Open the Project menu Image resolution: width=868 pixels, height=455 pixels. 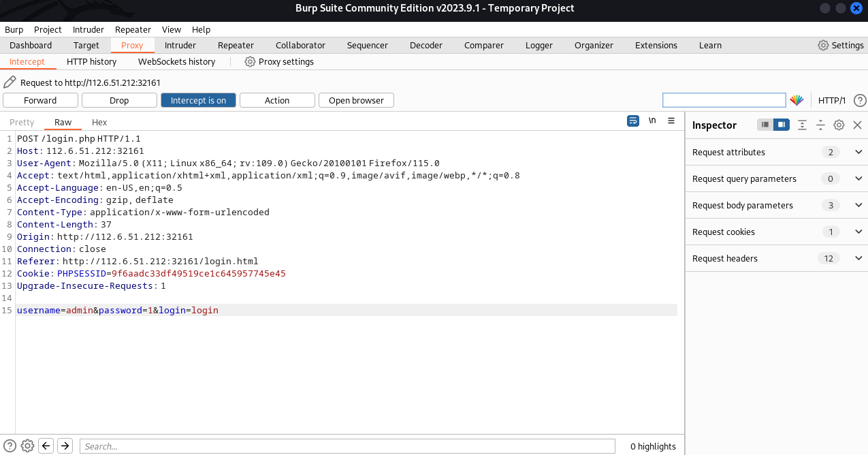(x=48, y=29)
